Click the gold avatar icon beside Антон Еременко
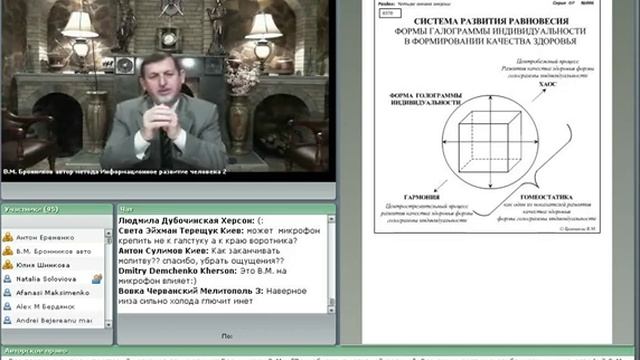640x360 pixels. click(x=8, y=237)
